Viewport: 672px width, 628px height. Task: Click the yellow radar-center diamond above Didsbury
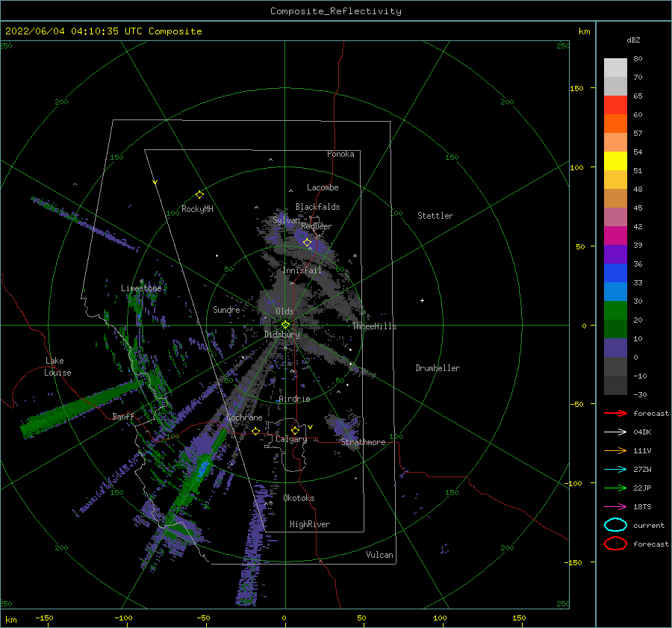pos(285,325)
